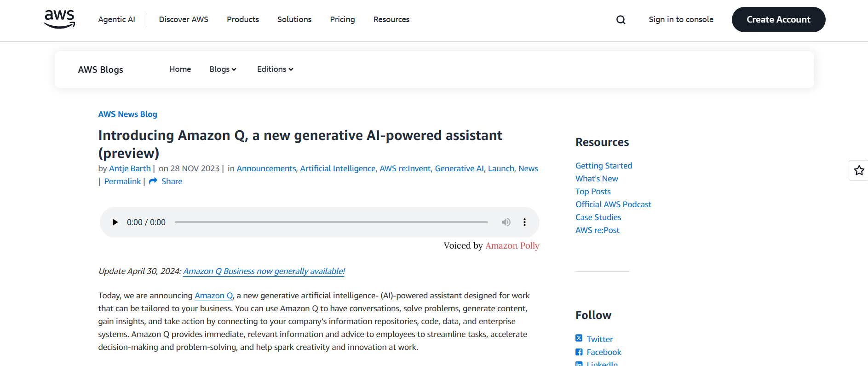
Task: Open the Products menu
Action: [242, 19]
